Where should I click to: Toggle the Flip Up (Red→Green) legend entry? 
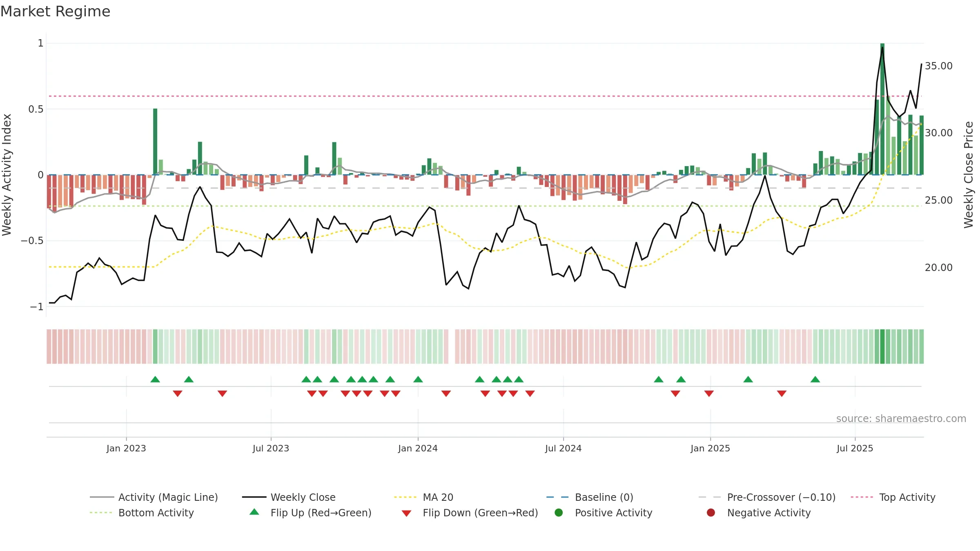tap(310, 513)
